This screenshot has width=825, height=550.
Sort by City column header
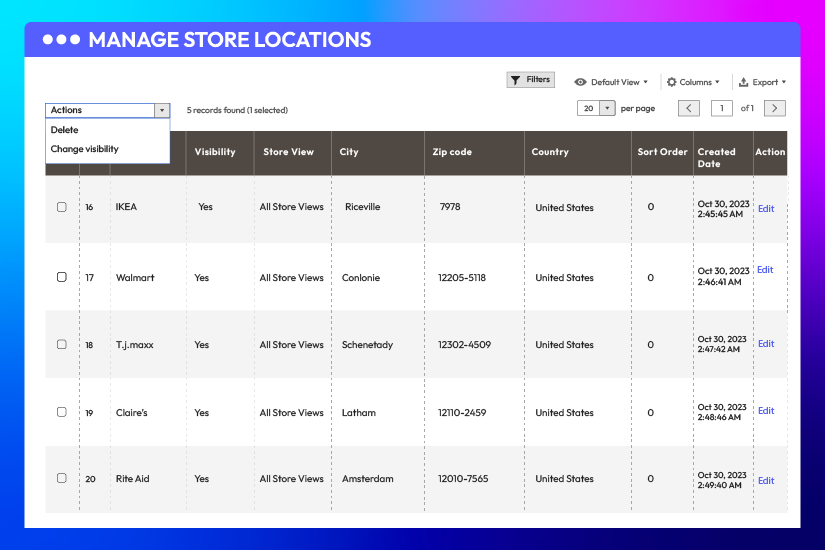[349, 152]
